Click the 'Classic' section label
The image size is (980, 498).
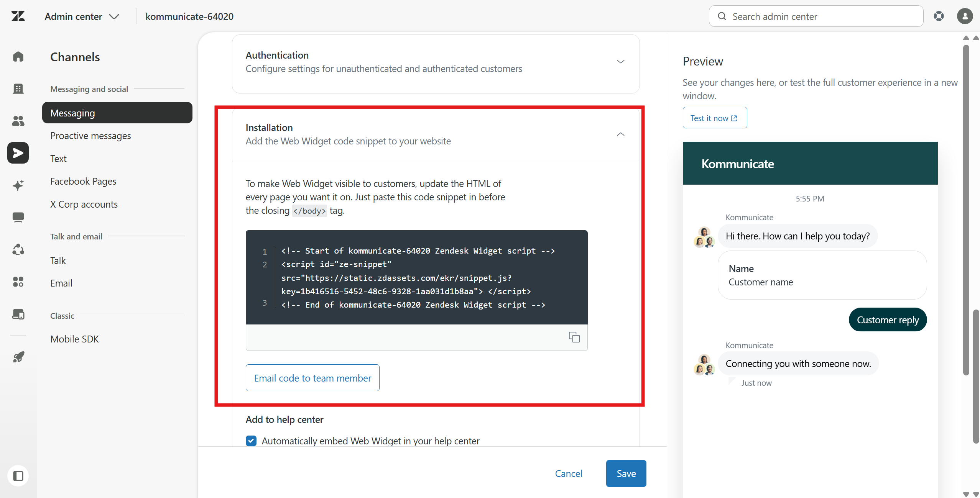click(x=62, y=316)
